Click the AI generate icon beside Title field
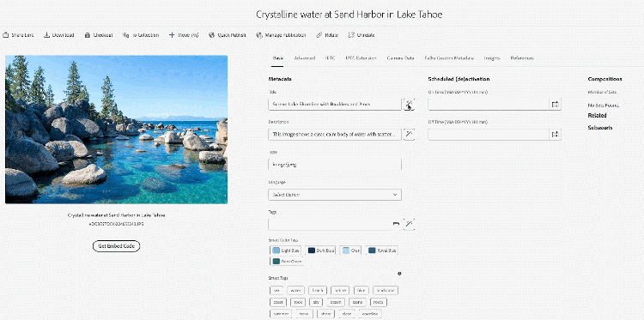644x320 pixels. (409, 104)
